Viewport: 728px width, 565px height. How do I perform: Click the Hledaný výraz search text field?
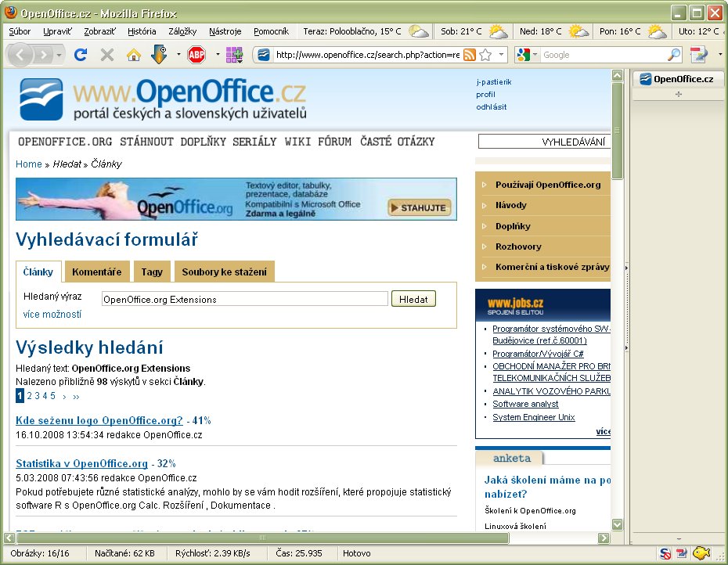click(245, 299)
